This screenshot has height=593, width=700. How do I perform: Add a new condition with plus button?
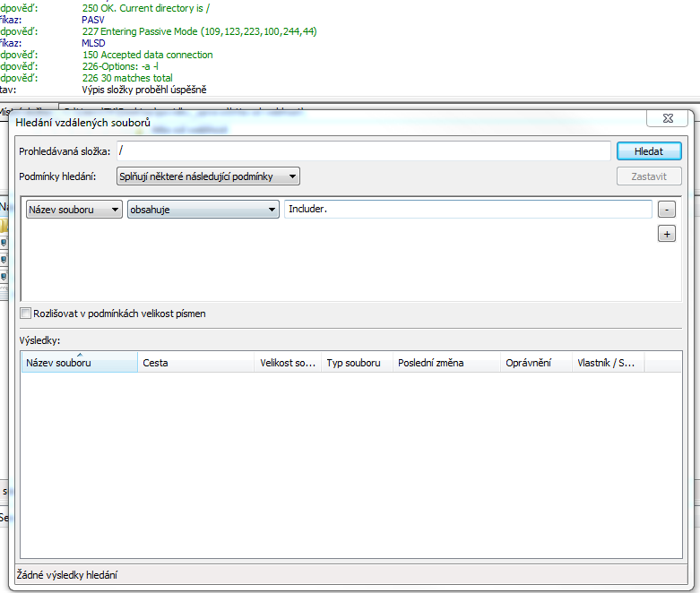(x=666, y=234)
